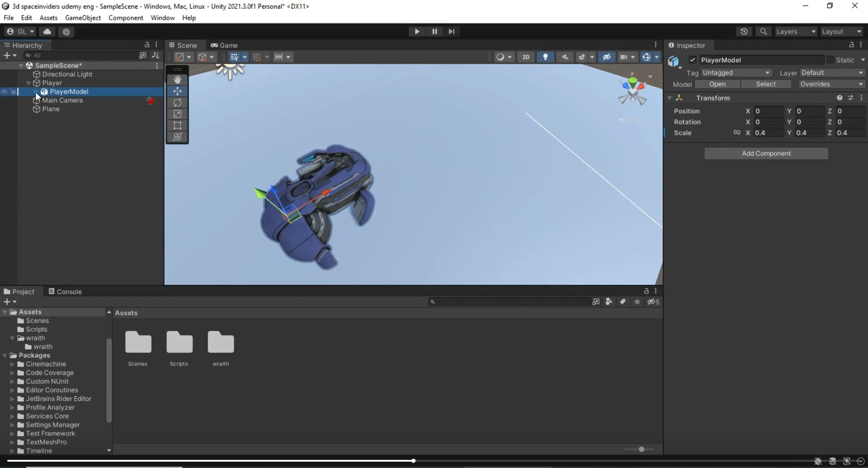Toggle the Inspector panel lock

851,45
